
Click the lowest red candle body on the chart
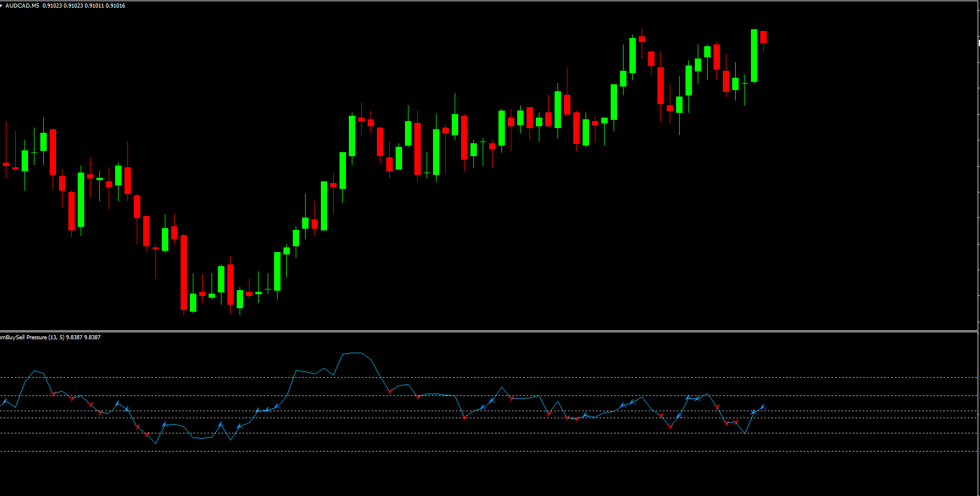point(183,272)
